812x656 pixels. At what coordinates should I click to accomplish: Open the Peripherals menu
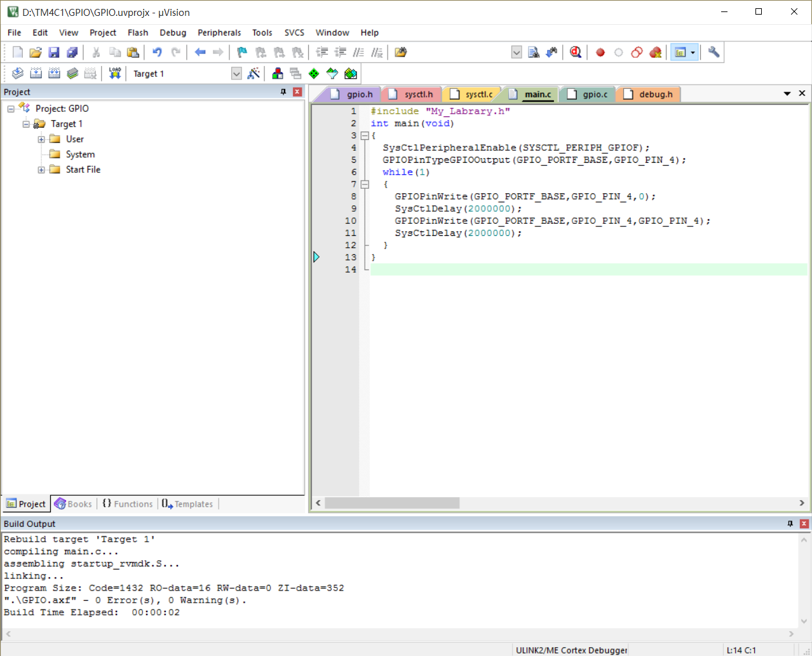219,32
